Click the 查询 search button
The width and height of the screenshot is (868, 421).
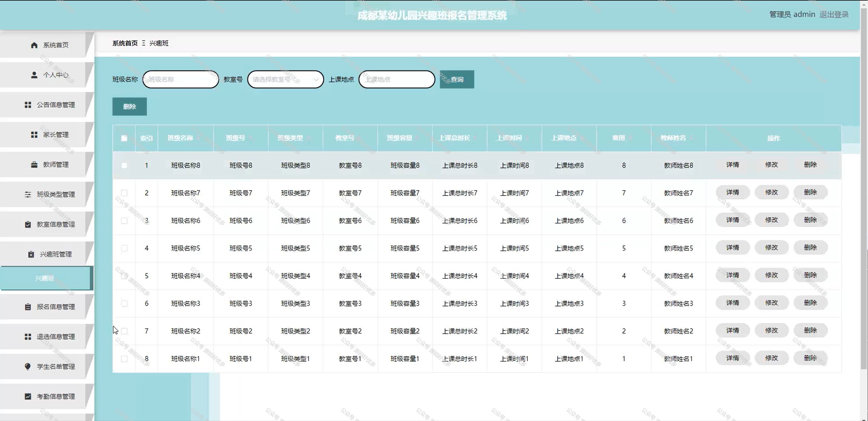[457, 79]
